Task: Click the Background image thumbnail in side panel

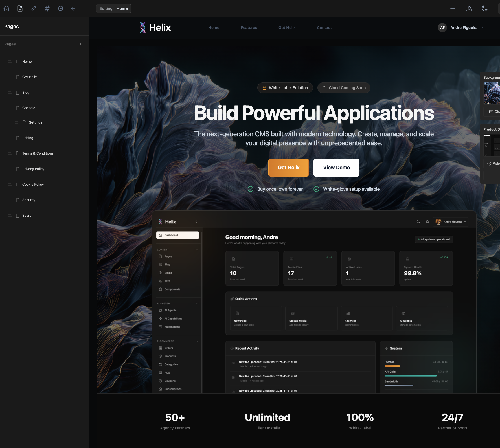Action: pos(492,93)
